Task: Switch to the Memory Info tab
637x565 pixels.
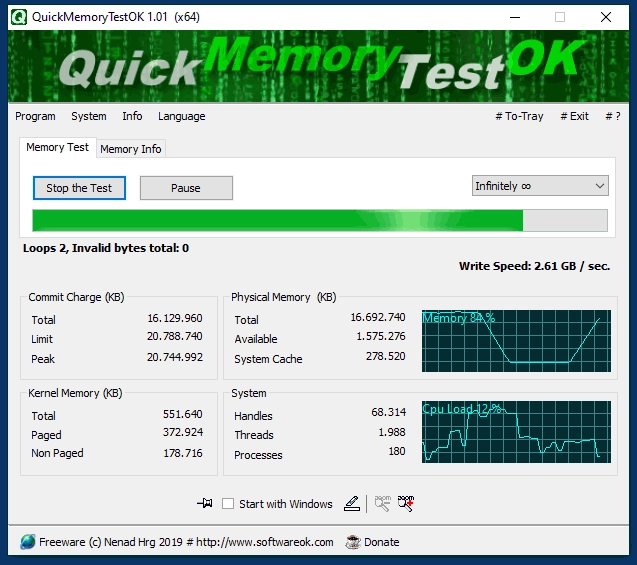Action: [130, 149]
